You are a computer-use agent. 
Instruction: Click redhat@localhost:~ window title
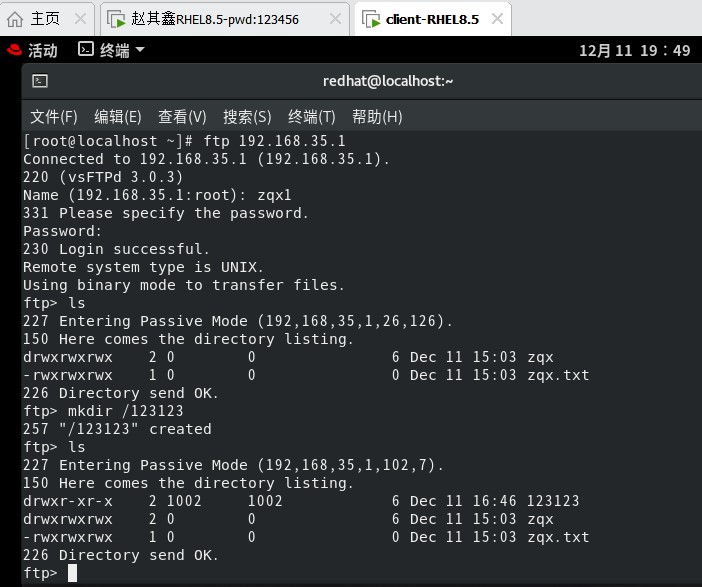(388, 81)
